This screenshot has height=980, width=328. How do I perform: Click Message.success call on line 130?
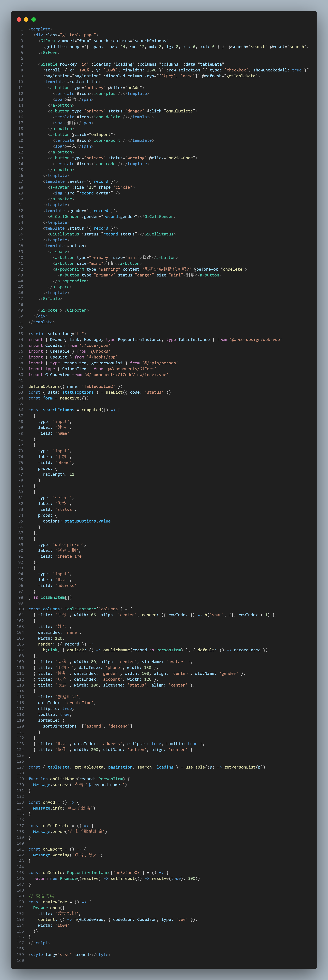click(x=51, y=785)
